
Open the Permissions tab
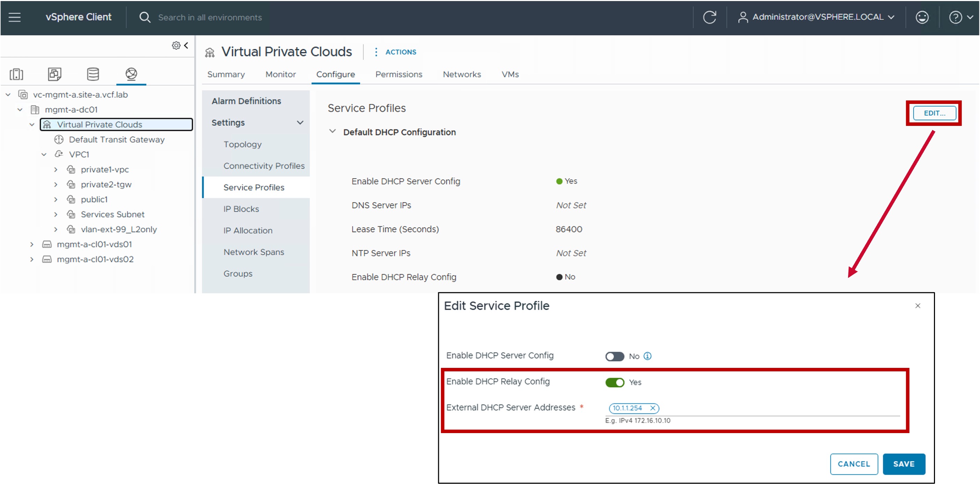399,75
